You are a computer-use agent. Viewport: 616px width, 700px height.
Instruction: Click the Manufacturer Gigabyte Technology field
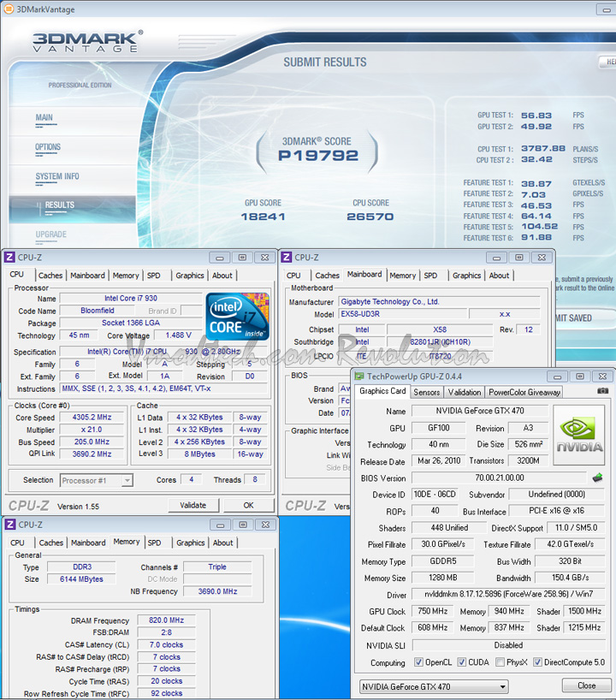[439, 302]
